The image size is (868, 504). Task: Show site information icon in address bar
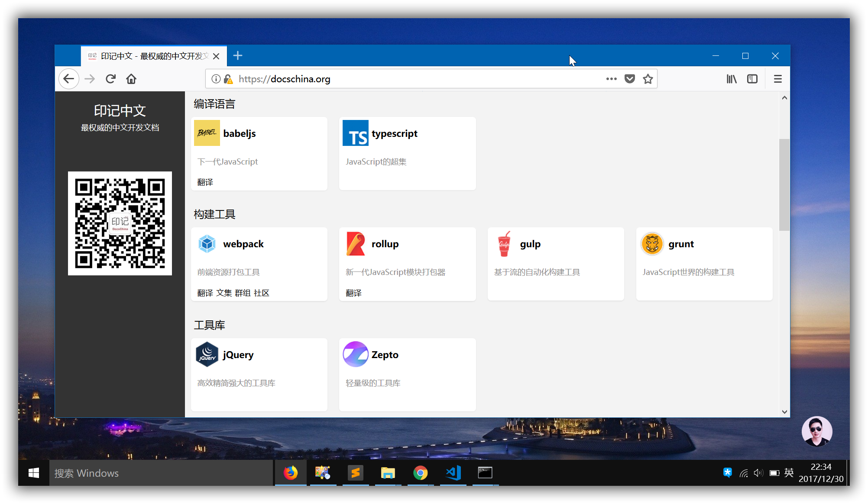pyautogui.click(x=216, y=79)
